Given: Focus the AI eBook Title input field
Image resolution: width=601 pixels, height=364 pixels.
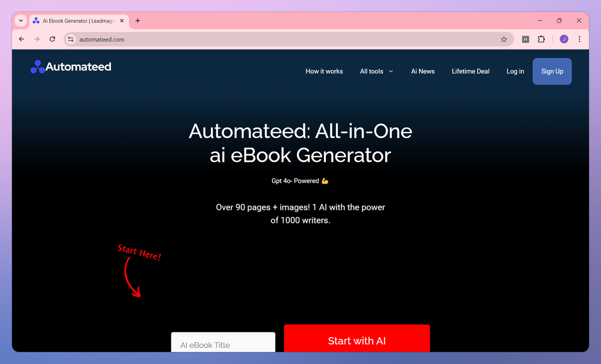Looking at the screenshot, I should (223, 344).
